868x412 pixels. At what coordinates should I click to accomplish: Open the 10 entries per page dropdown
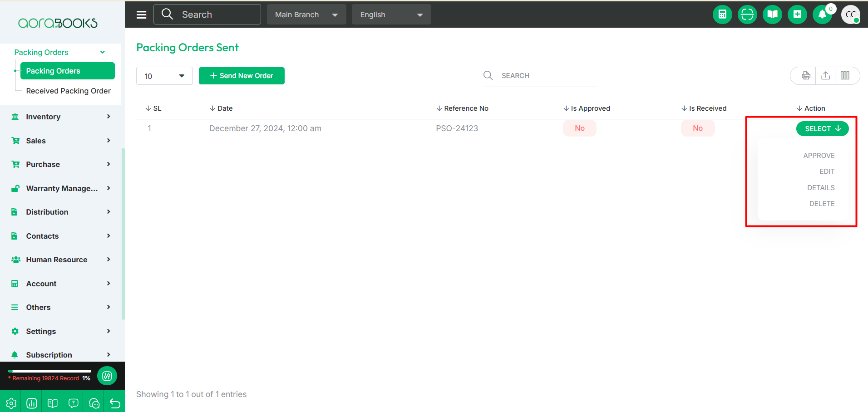pos(164,76)
